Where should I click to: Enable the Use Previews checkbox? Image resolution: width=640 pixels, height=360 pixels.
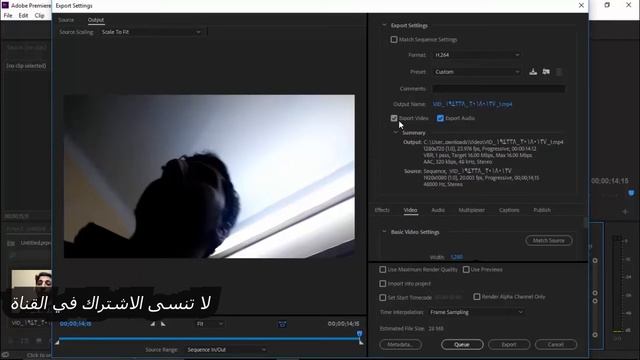[466, 269]
